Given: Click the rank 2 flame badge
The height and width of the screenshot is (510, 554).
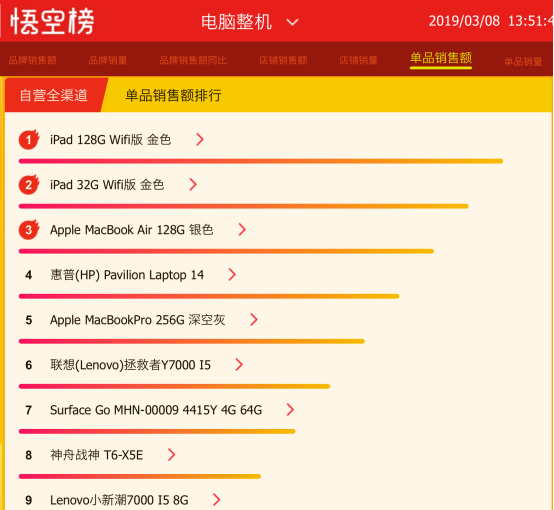Looking at the screenshot, I should pos(29,184).
